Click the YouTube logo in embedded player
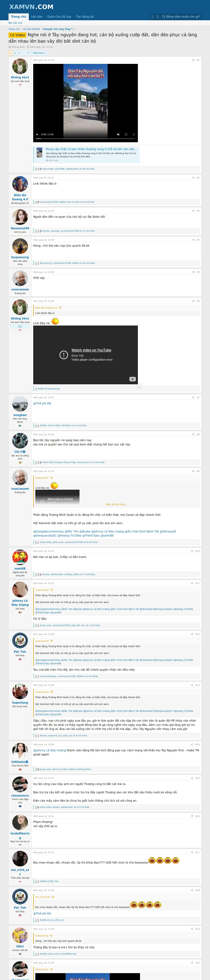 pos(132,379)
